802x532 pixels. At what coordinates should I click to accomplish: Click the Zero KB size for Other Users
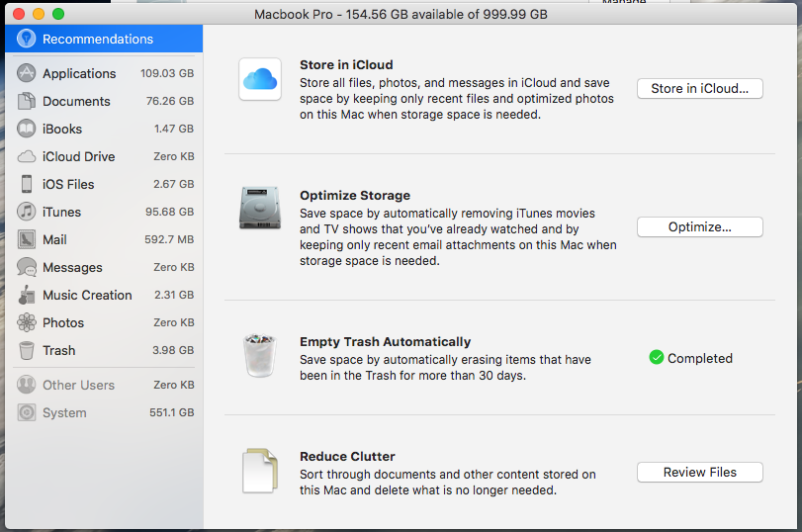(174, 385)
